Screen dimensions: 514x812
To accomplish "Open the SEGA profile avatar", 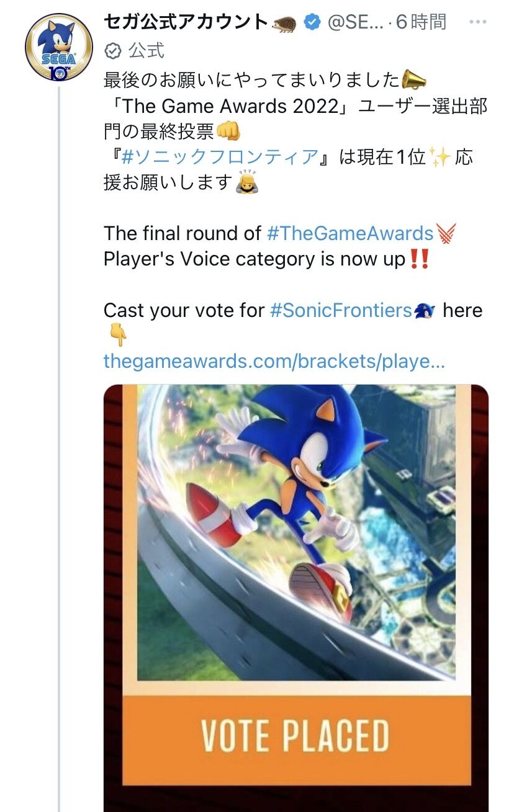I will [58, 47].
